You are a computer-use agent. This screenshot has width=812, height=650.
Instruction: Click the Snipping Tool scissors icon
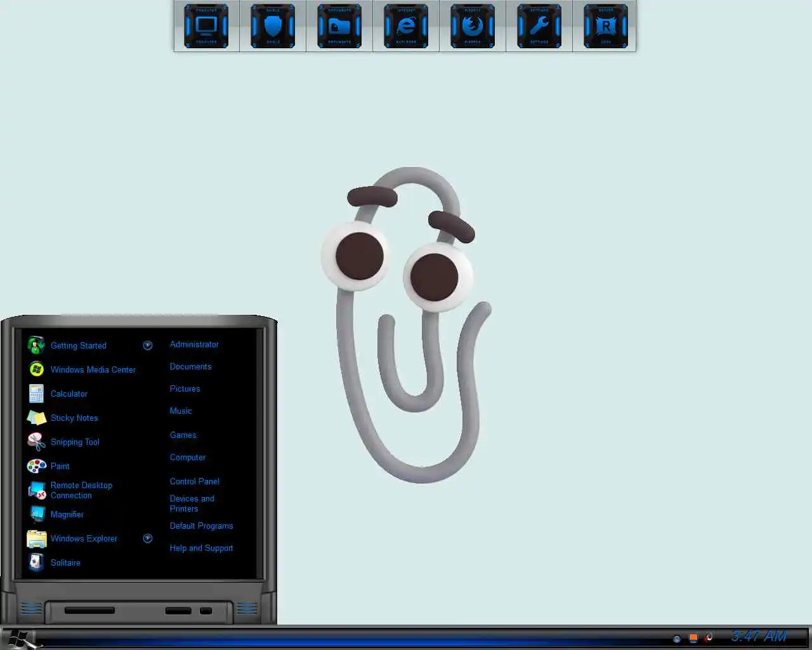(36, 442)
